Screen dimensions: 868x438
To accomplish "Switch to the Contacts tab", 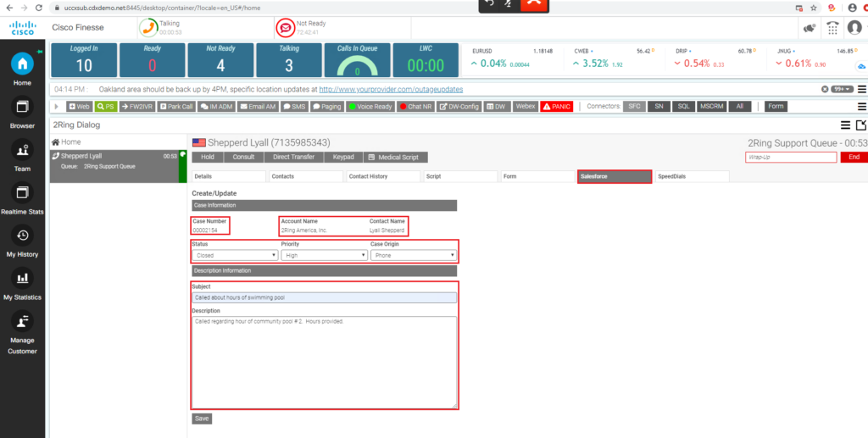I will [x=306, y=176].
